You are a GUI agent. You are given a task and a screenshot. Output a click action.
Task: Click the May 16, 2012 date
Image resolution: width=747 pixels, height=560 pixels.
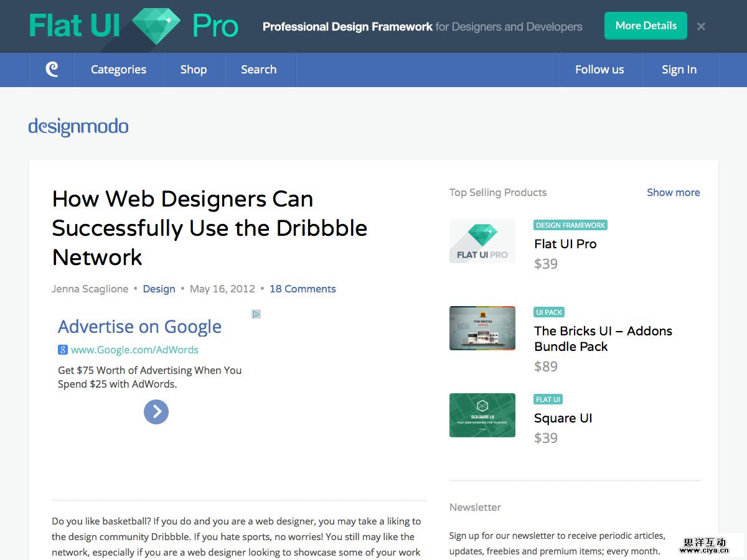click(x=222, y=289)
